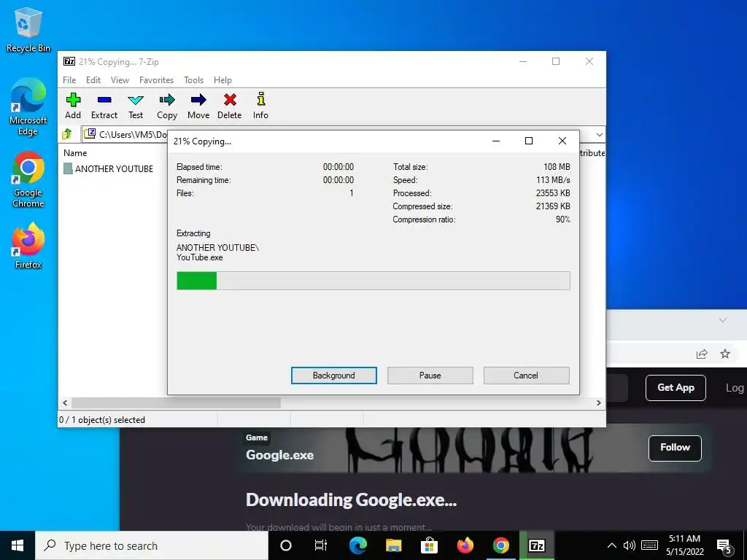
Task: Click the Copy toolbar icon
Action: pyautogui.click(x=167, y=106)
